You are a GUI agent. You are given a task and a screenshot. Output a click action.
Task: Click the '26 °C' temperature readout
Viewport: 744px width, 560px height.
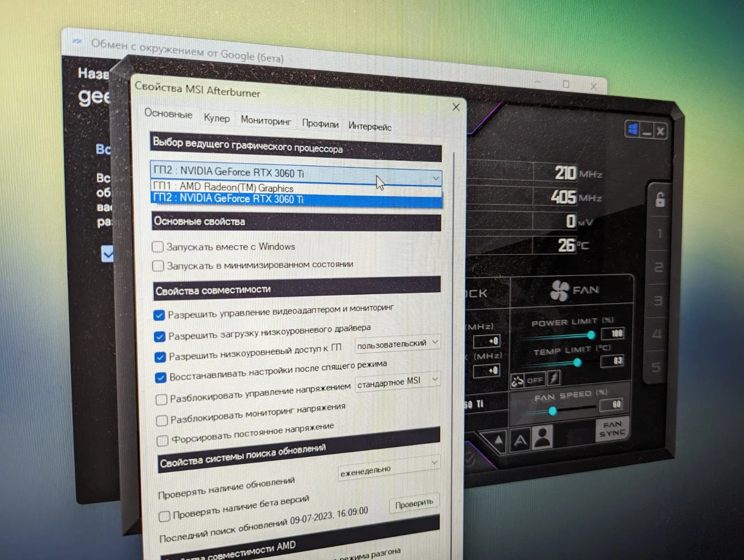point(573,244)
